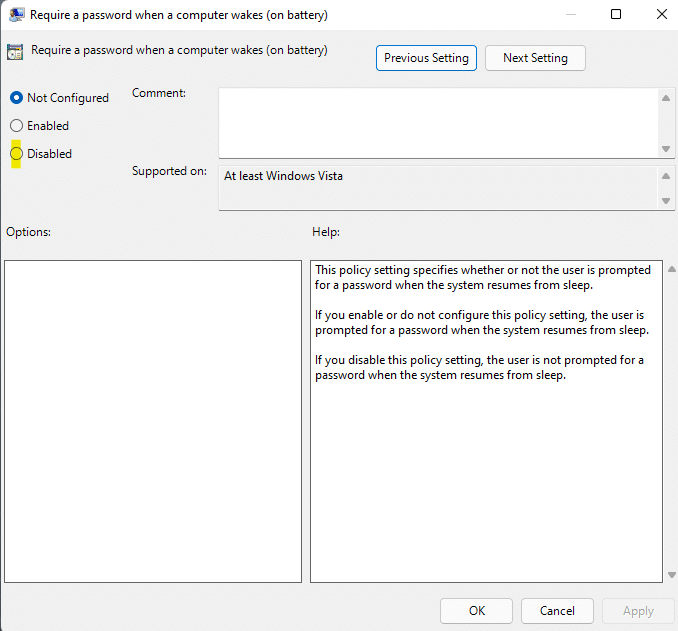Maximize the policy setting window
Screen dimensions: 678x631
click(616, 15)
